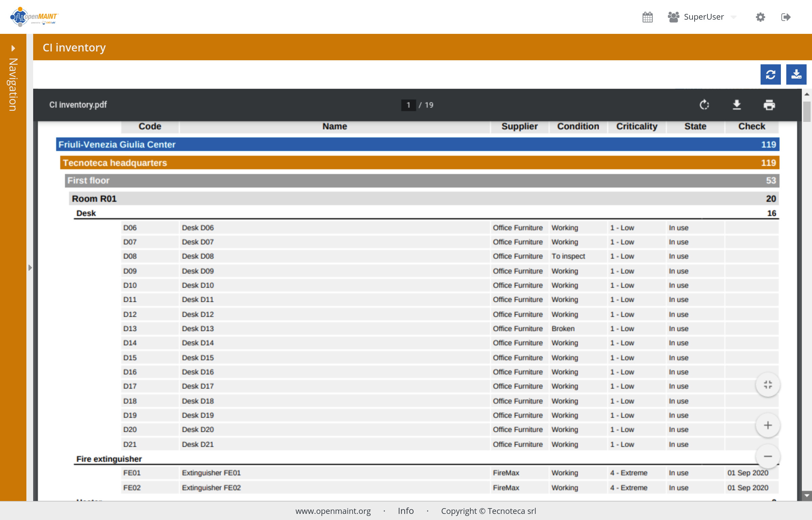This screenshot has height=520, width=812.
Task: Rotate the PDF using the rotate icon
Action: point(704,105)
